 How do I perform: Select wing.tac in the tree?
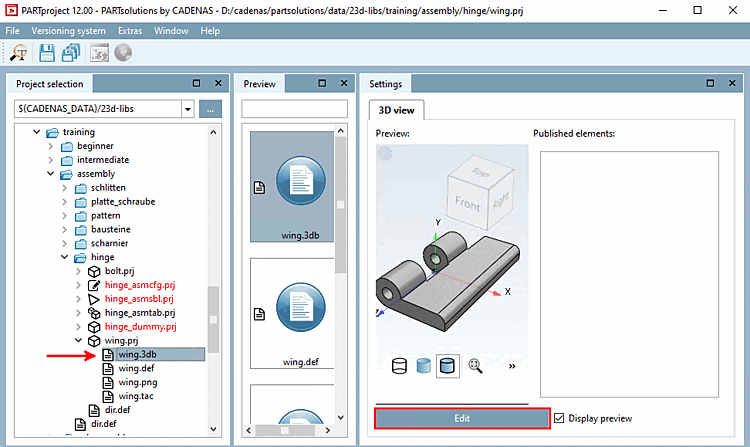click(x=136, y=396)
